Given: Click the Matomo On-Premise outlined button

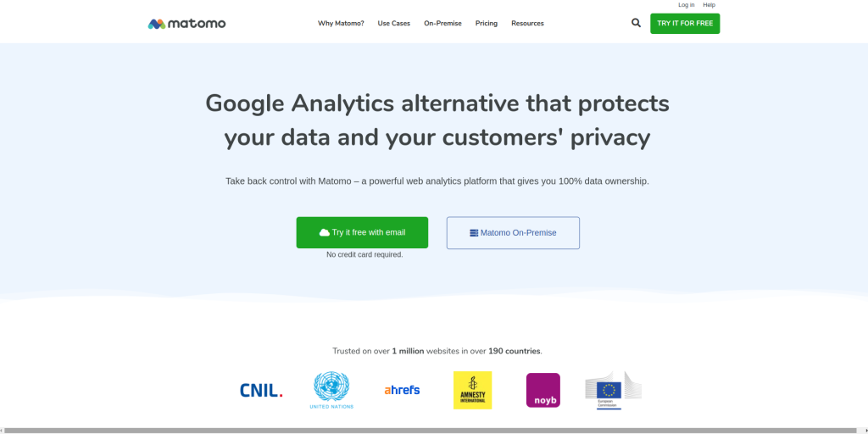Looking at the screenshot, I should click(513, 233).
